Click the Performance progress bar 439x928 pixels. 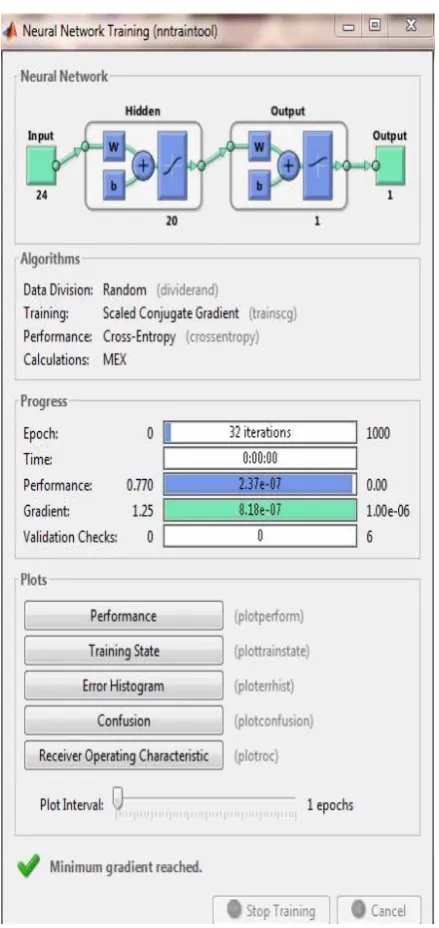click(260, 485)
